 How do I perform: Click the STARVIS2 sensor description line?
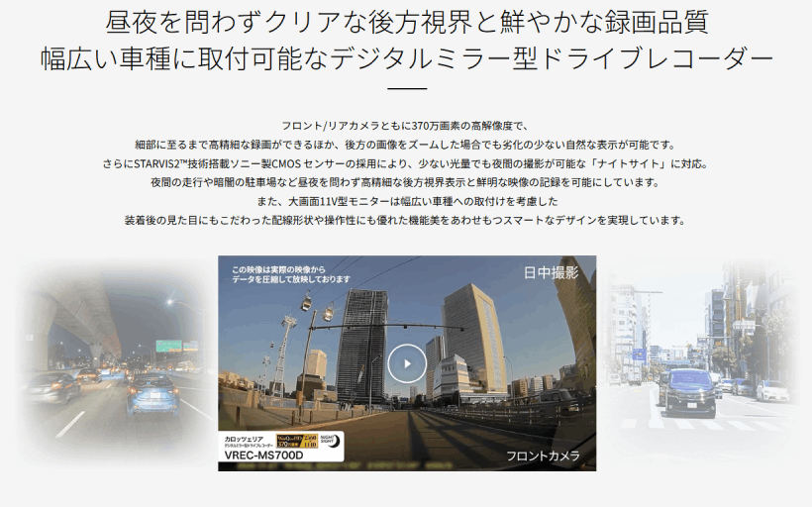pos(406,163)
